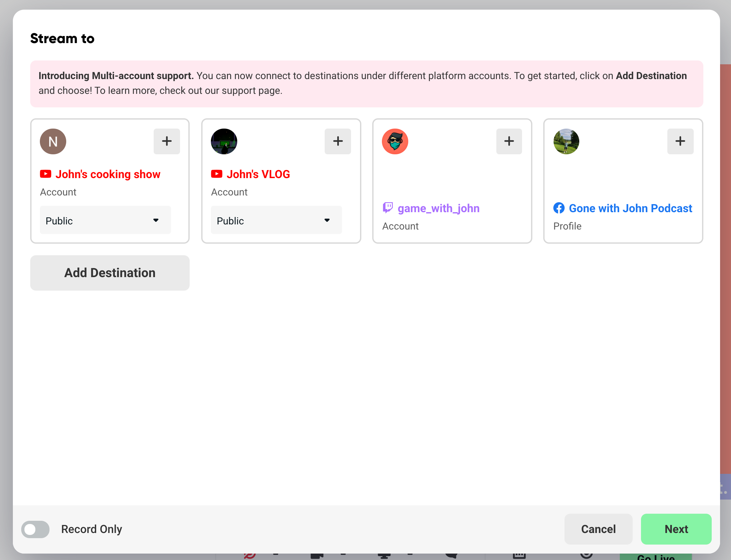
Task: Add John's cooking show destination with plus button
Action: click(x=167, y=141)
